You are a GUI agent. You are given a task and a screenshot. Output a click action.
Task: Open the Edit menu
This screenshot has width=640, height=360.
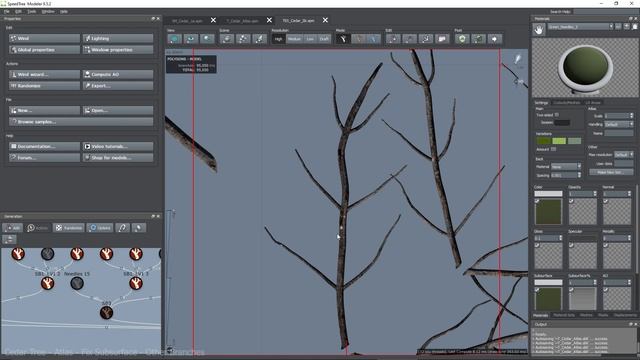click(x=18, y=11)
